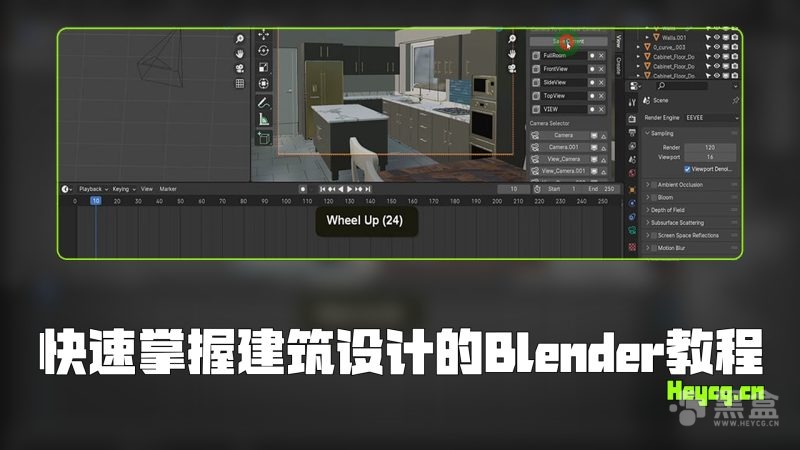Screen dimensions: 800x450
Task: Select the Annotate pencil tool
Action: (x=263, y=103)
